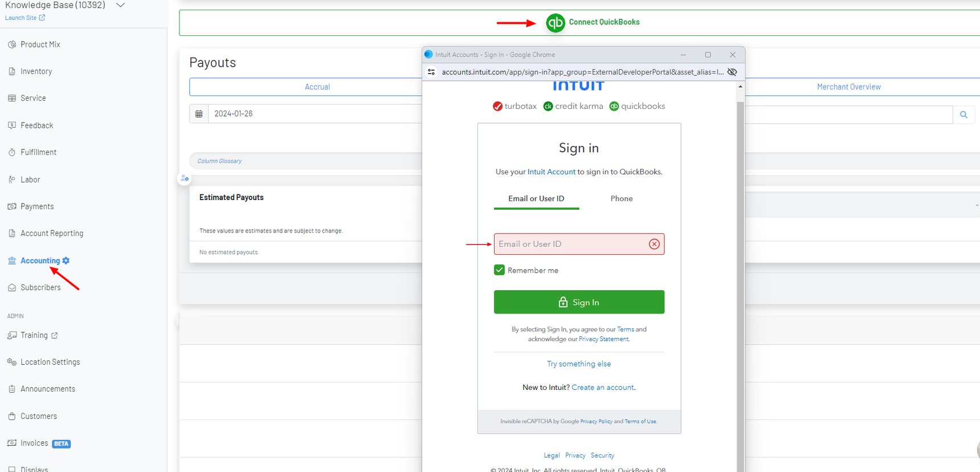
Task: Click the Subscribers envelope icon
Action: coord(12,287)
